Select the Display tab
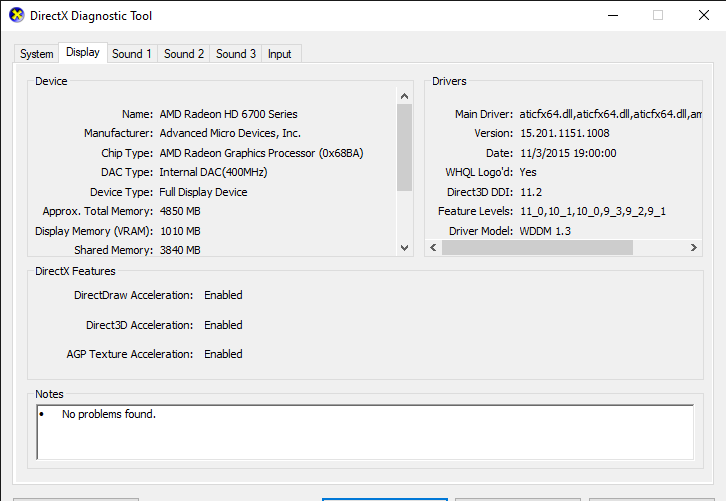Screen dimensions: 726x501 83,52
